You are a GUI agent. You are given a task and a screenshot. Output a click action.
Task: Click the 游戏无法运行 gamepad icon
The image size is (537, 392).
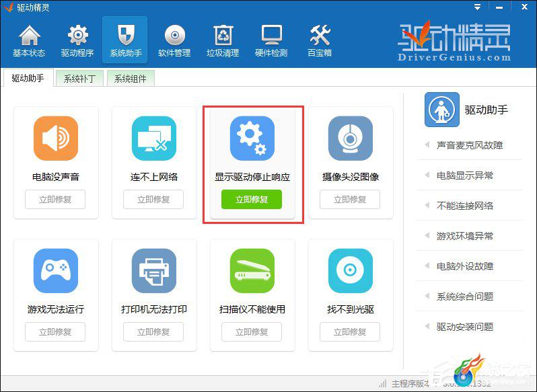point(56,270)
